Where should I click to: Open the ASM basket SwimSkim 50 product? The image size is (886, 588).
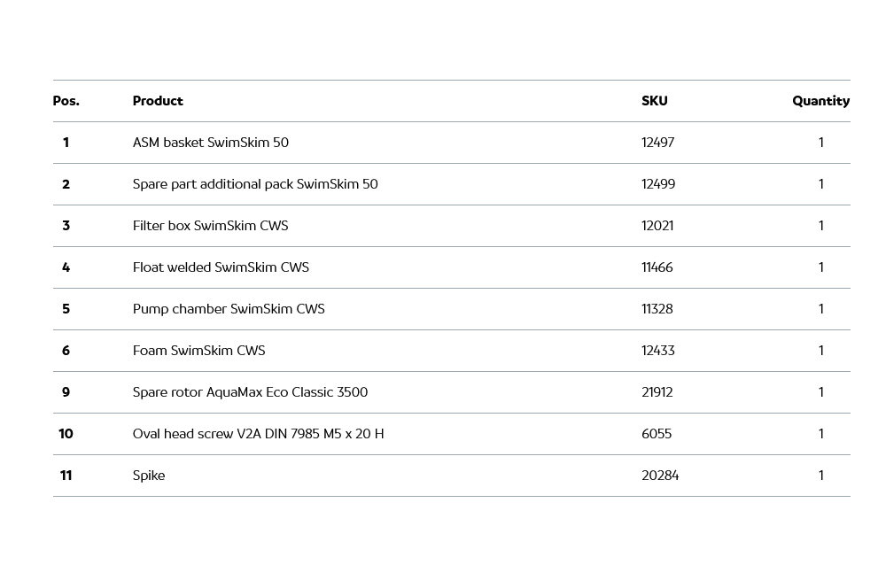click(211, 143)
